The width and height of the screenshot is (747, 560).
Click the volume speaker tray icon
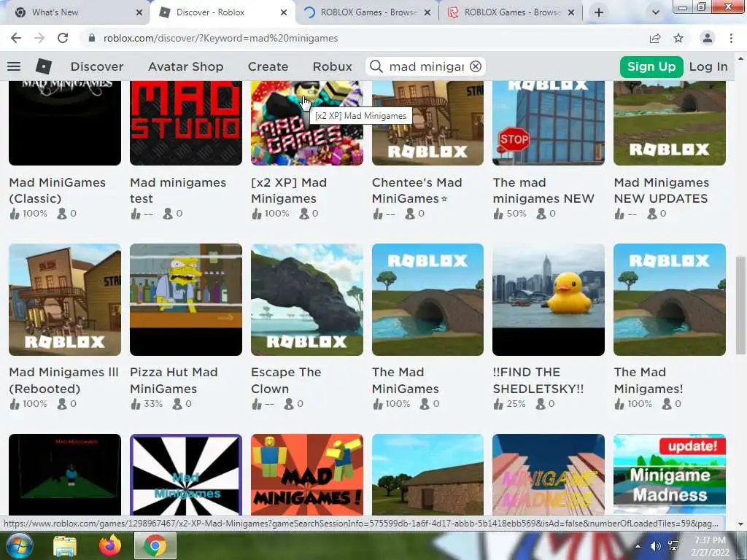(656, 545)
